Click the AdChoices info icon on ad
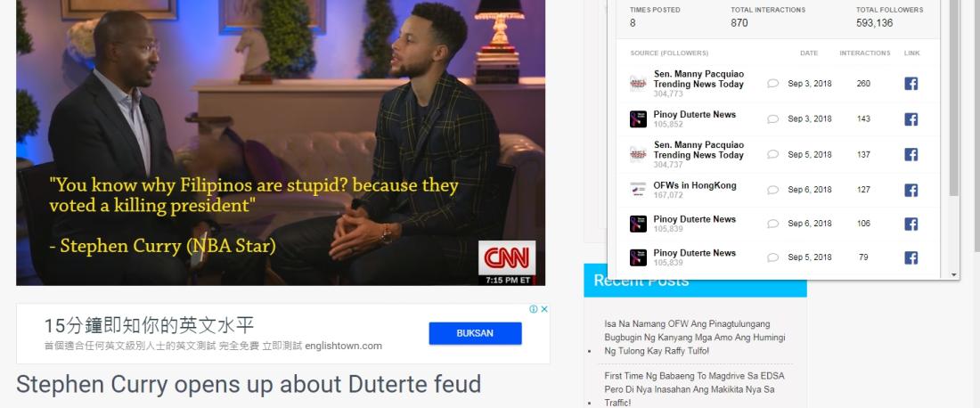Viewport: 980px width, 408px height. click(x=534, y=308)
